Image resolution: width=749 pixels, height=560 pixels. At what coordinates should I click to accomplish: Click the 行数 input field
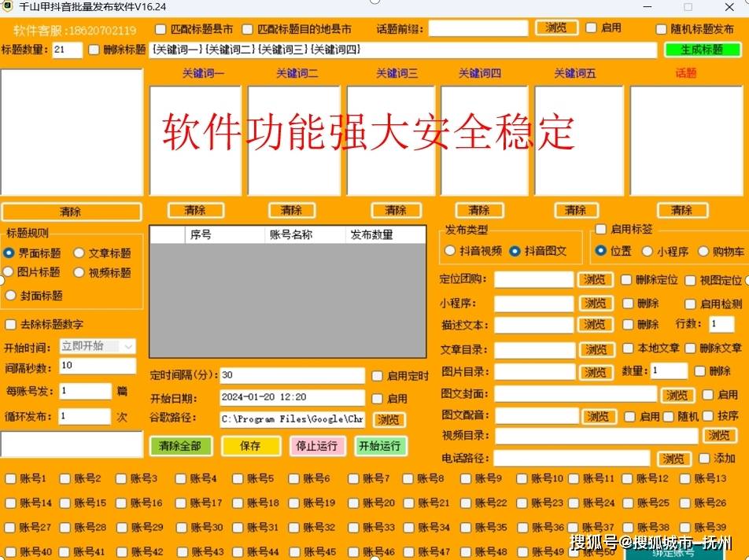[721, 324]
